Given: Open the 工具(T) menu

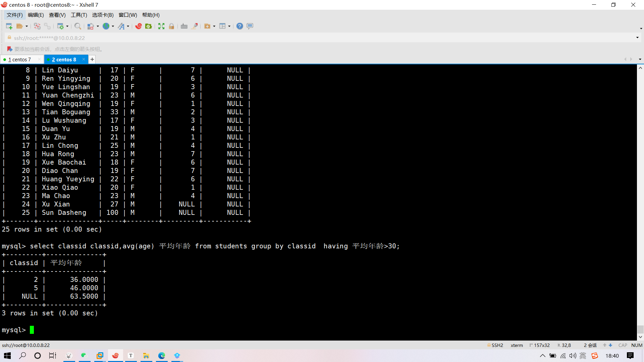Looking at the screenshot, I should [79, 15].
